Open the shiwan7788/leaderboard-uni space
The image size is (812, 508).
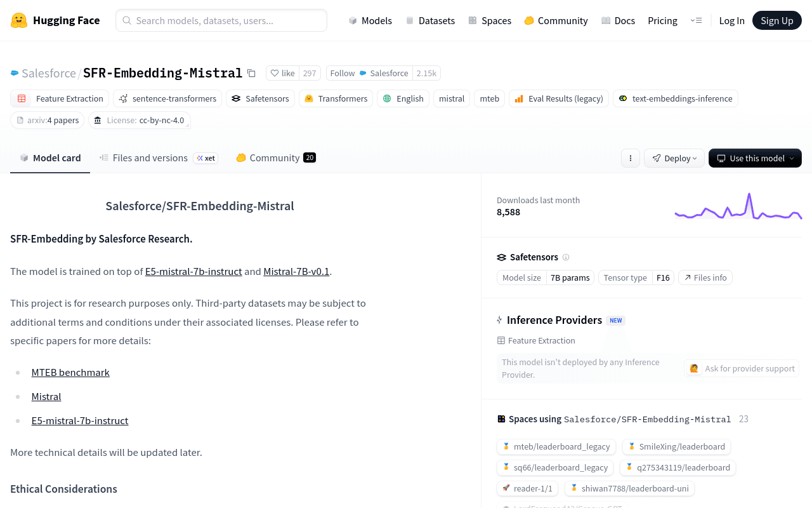click(629, 488)
